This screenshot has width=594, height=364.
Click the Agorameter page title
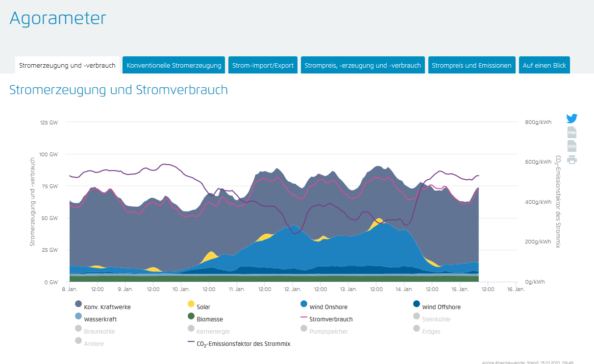point(58,18)
